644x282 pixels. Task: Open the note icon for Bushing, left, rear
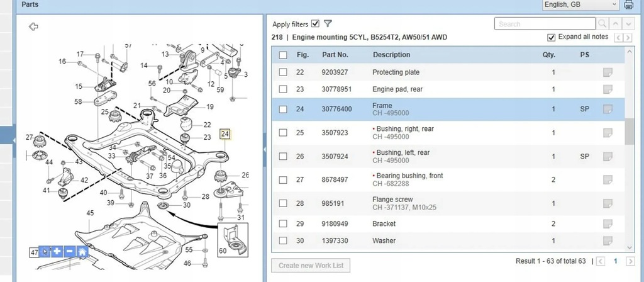point(608,157)
